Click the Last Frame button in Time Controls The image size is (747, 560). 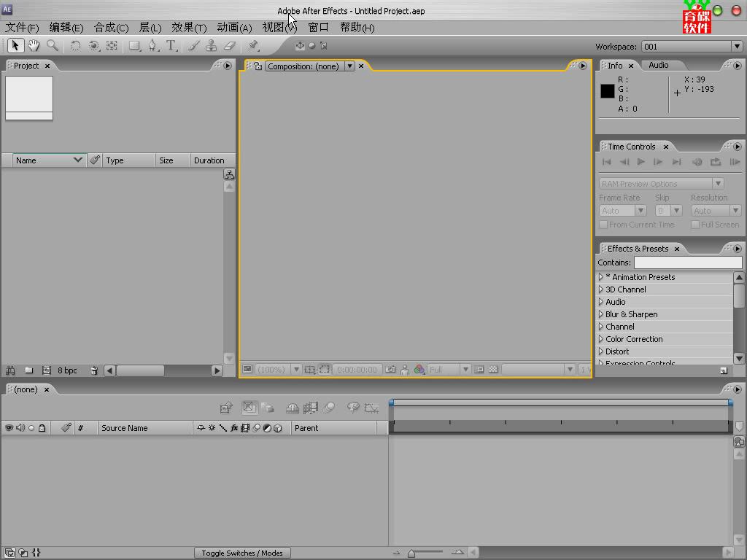(676, 162)
